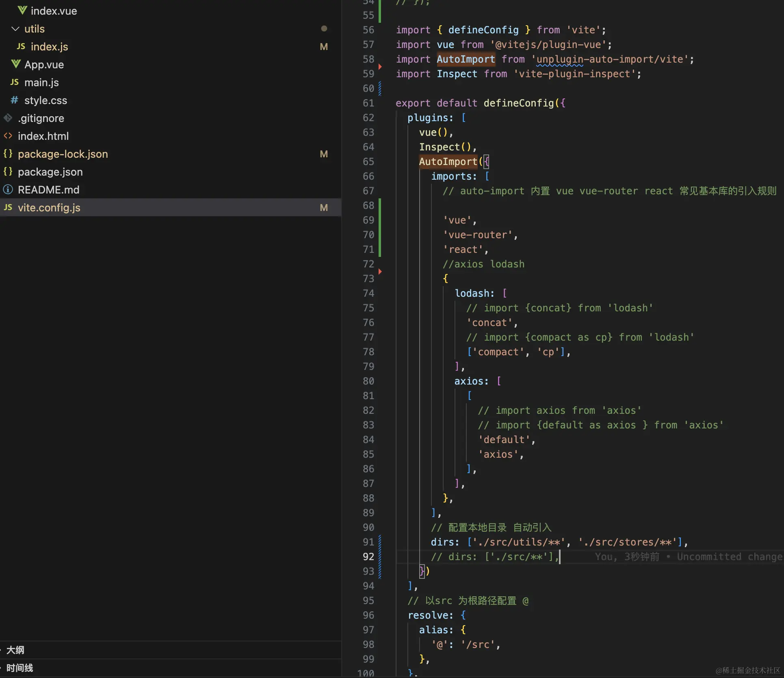Click the dirs key on line 91

[442, 542]
